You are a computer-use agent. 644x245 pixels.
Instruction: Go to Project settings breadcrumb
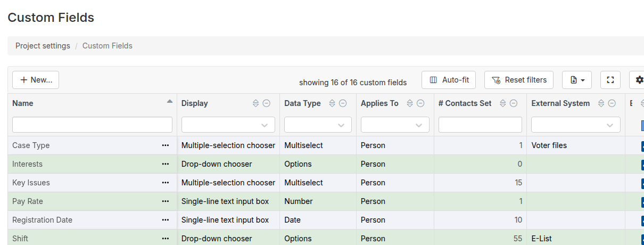click(43, 46)
